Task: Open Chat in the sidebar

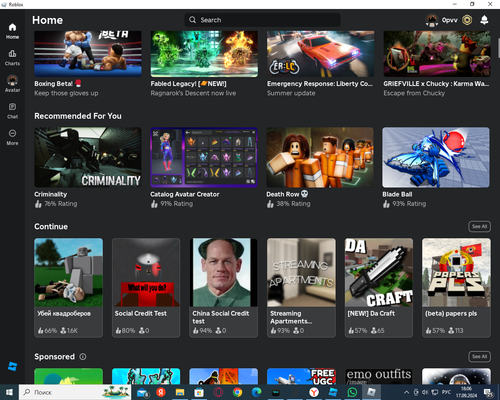Action: 12,110
